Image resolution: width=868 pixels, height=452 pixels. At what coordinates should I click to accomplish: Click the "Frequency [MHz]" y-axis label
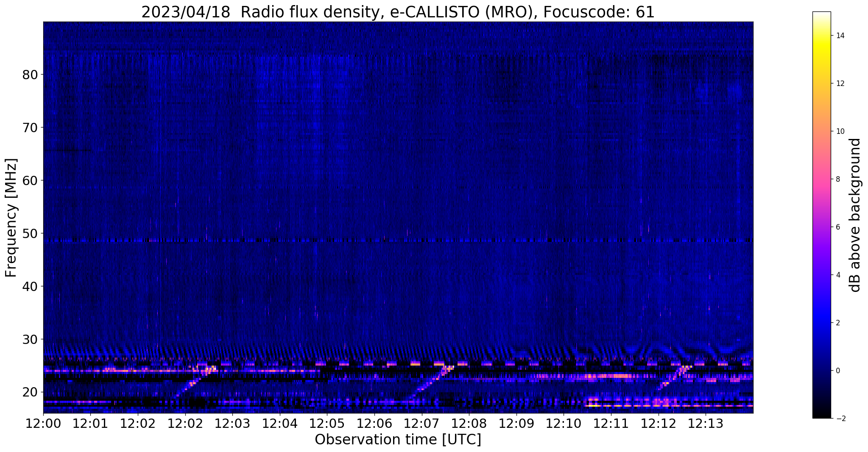(x=11, y=218)
